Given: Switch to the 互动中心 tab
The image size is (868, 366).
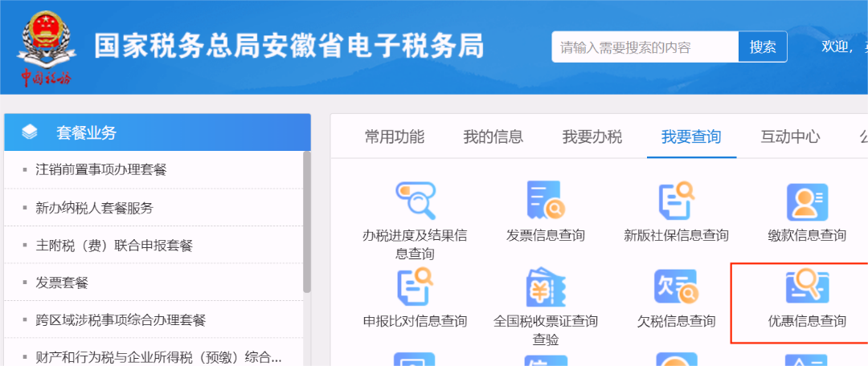Looking at the screenshot, I should click(x=791, y=136).
